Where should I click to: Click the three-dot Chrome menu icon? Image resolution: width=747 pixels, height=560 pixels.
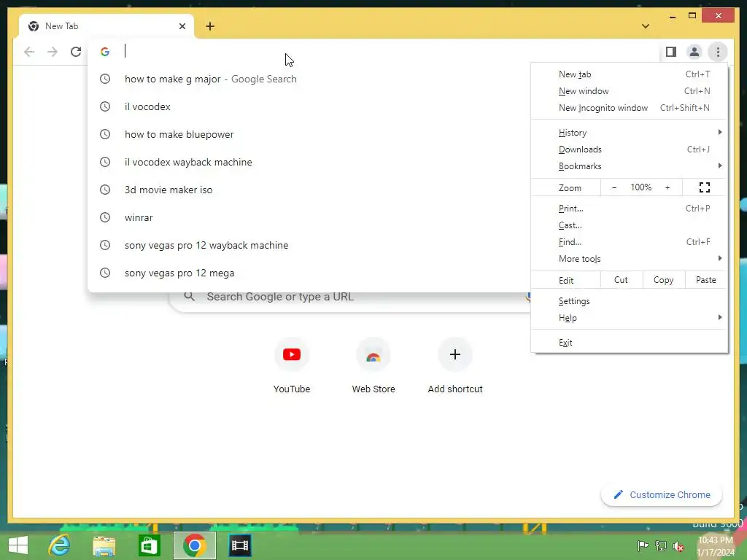pos(718,52)
